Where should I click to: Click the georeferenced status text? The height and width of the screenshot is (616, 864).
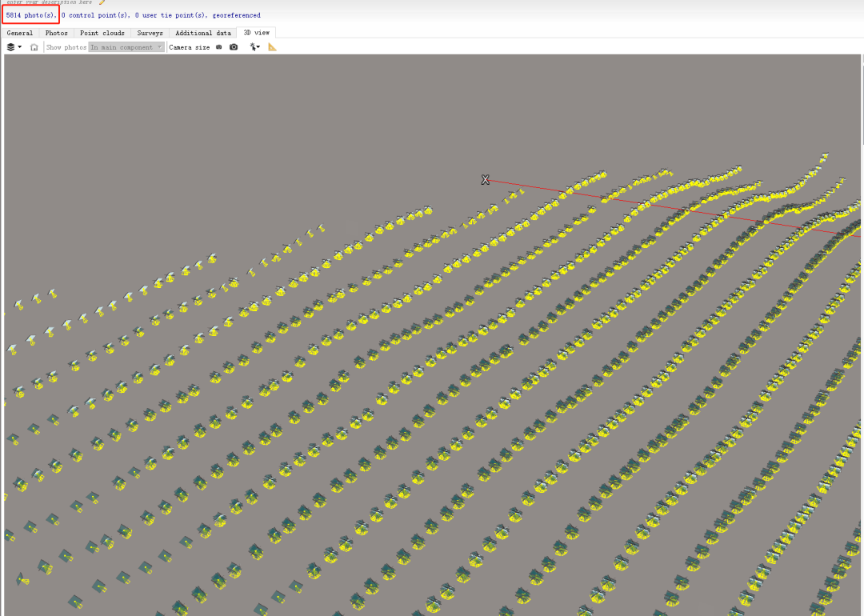coord(236,15)
